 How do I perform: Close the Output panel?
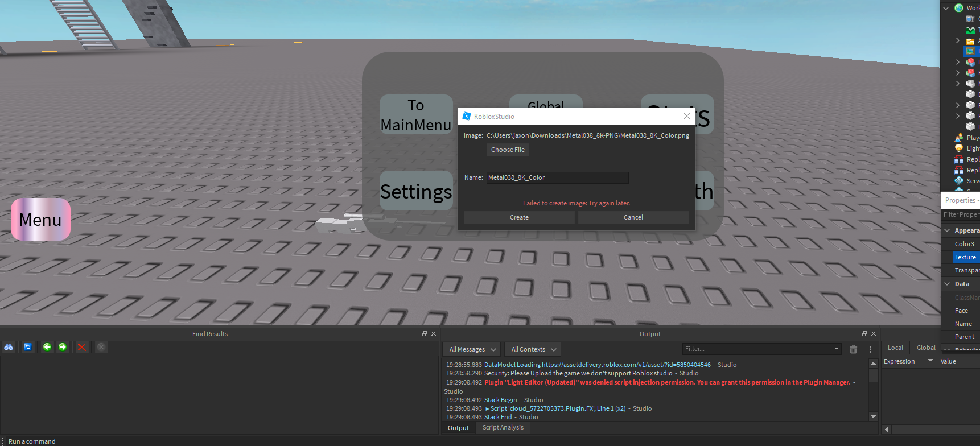pyautogui.click(x=874, y=334)
